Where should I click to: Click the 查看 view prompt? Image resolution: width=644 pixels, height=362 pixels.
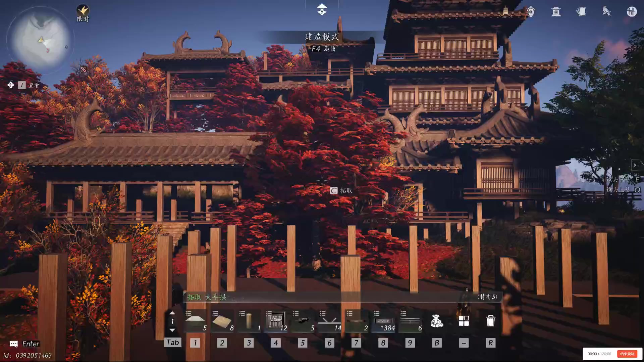[x=34, y=85]
